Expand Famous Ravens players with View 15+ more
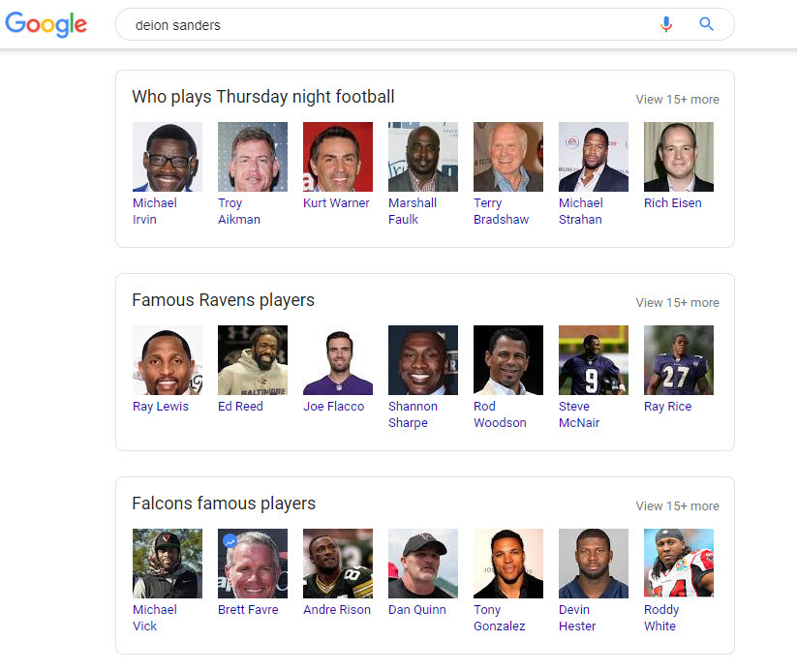 click(x=677, y=302)
